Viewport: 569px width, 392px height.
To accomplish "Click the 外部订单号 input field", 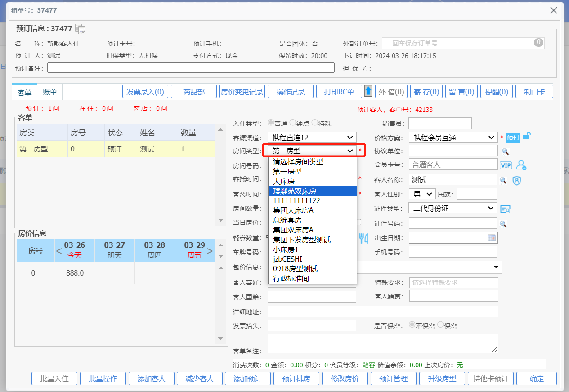I will tap(463, 43).
